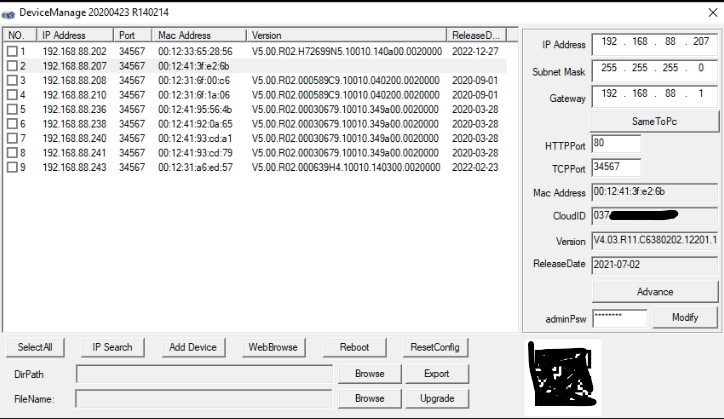Click the Add Device button
This screenshot has width=724, height=419.
(x=193, y=347)
